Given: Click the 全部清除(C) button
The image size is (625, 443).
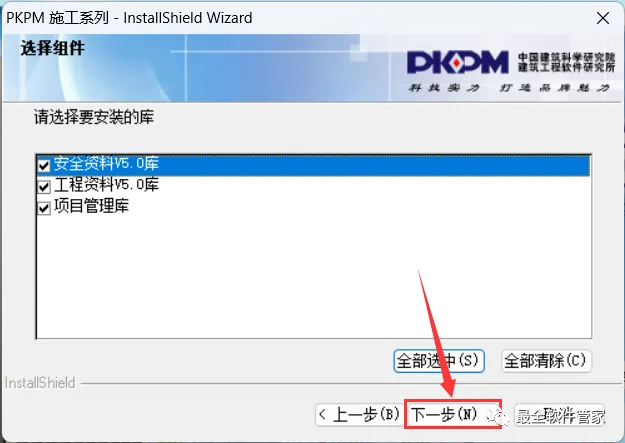Looking at the screenshot, I should pyautogui.click(x=546, y=361).
